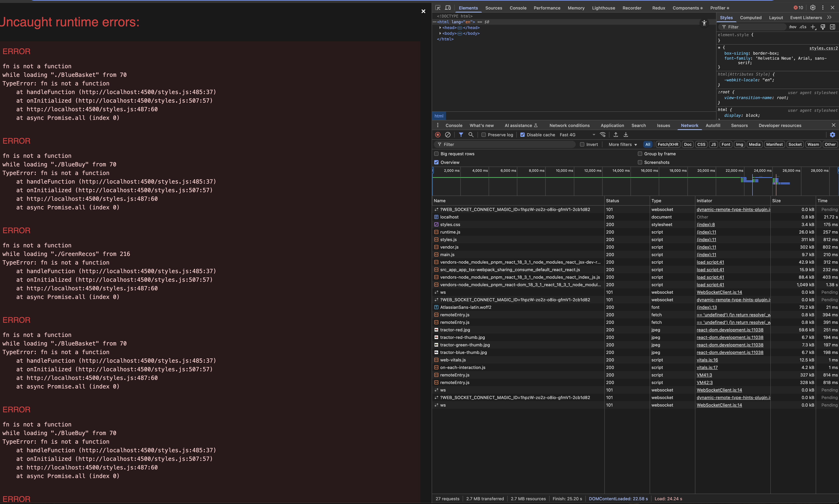Open Network panel settings blue gear
The image size is (839, 504).
[833, 135]
